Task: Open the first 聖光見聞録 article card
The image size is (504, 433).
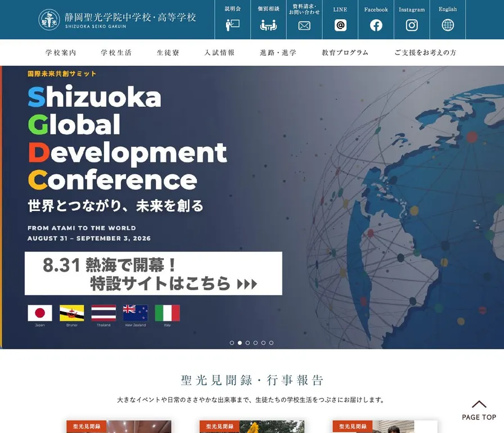Action: [119, 427]
